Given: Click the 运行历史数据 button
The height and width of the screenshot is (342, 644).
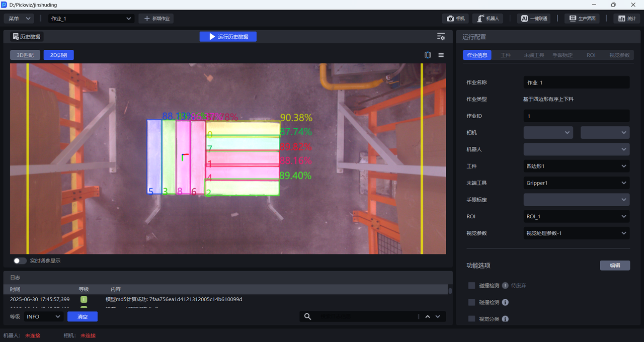Looking at the screenshot, I should (228, 37).
